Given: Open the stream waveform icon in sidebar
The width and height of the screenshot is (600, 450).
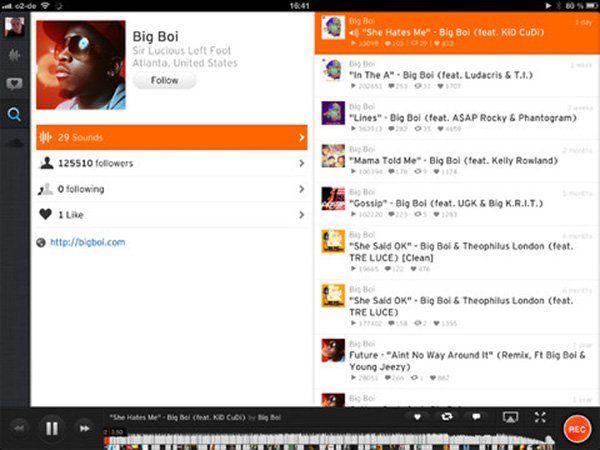Looking at the screenshot, I should click(x=15, y=56).
